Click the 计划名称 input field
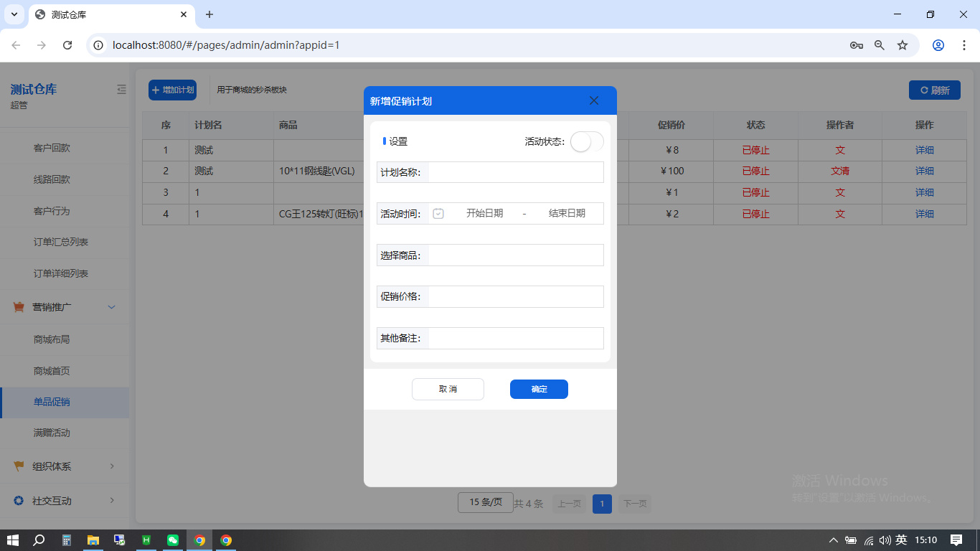This screenshot has width=980, height=551. (515, 172)
